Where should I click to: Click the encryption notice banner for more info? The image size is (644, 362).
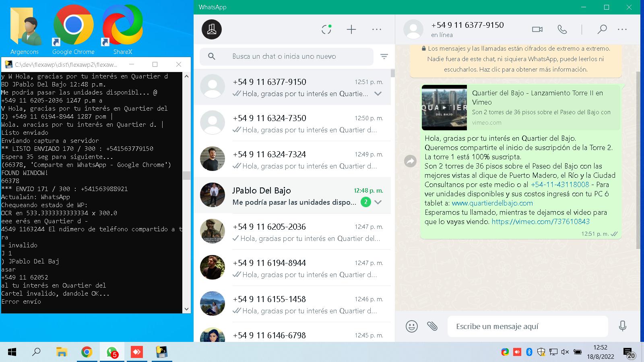pyautogui.click(x=516, y=59)
